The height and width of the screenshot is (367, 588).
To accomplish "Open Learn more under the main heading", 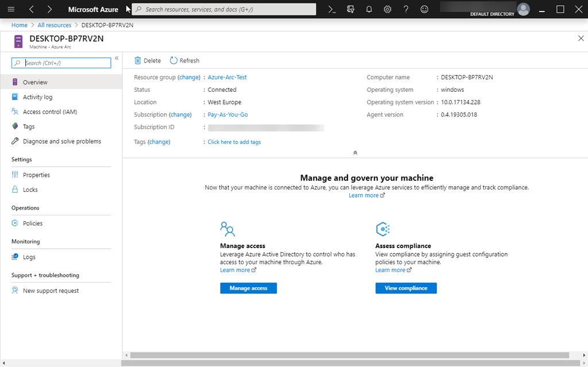I will [x=367, y=195].
